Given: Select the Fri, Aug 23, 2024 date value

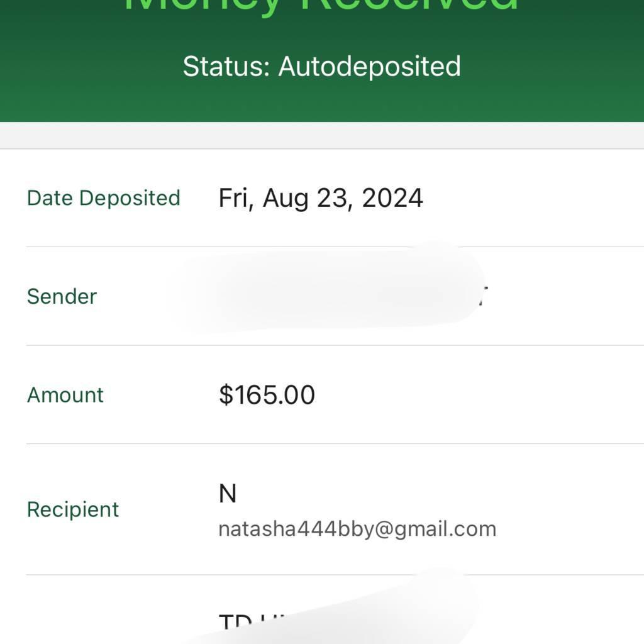Looking at the screenshot, I should tap(321, 198).
